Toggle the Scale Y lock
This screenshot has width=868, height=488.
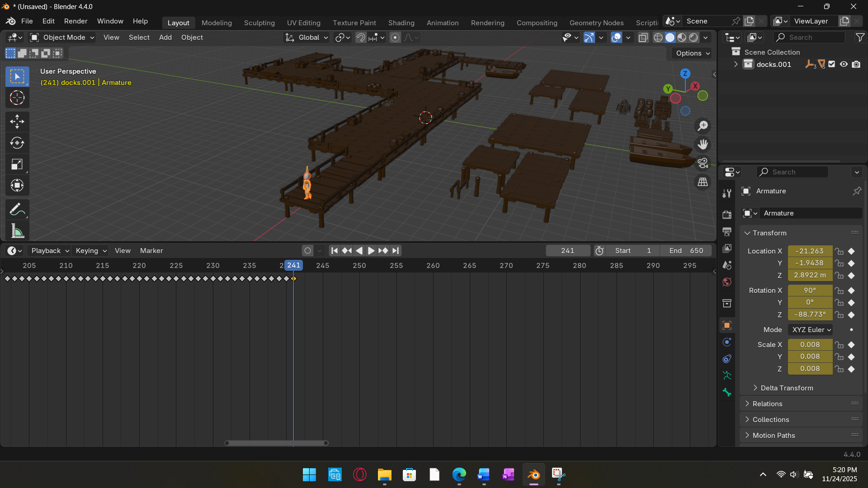coord(839,357)
